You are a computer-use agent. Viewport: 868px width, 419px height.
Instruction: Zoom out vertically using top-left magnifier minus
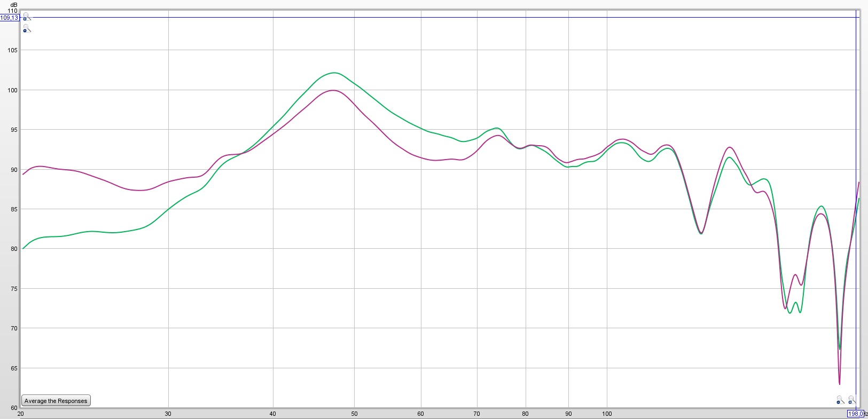coord(27,29)
